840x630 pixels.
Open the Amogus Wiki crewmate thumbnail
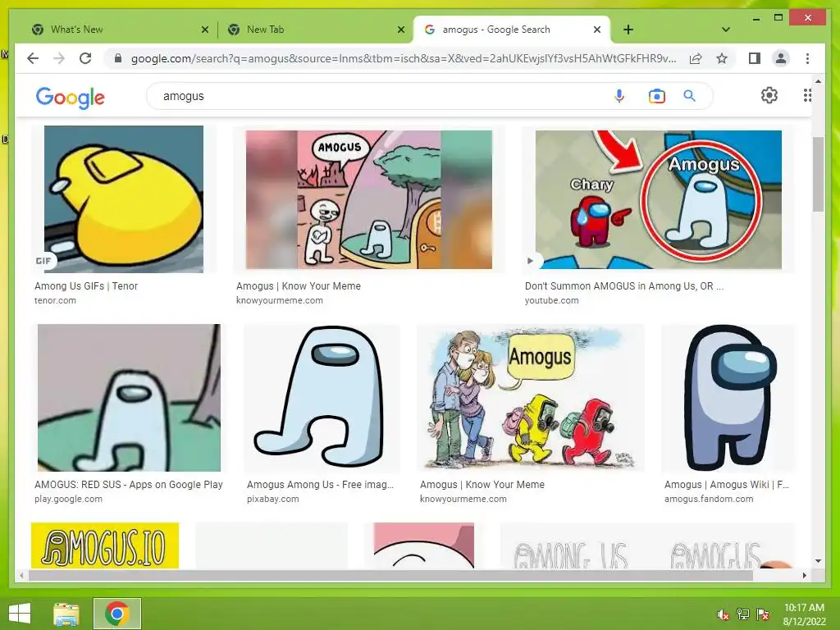tap(728, 398)
